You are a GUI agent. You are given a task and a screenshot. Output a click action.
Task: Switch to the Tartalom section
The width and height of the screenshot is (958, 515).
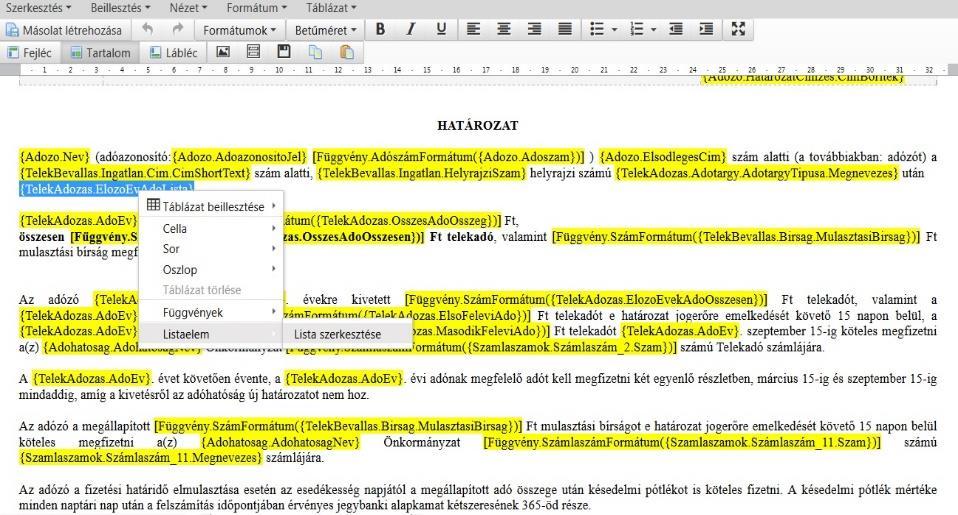click(x=101, y=53)
